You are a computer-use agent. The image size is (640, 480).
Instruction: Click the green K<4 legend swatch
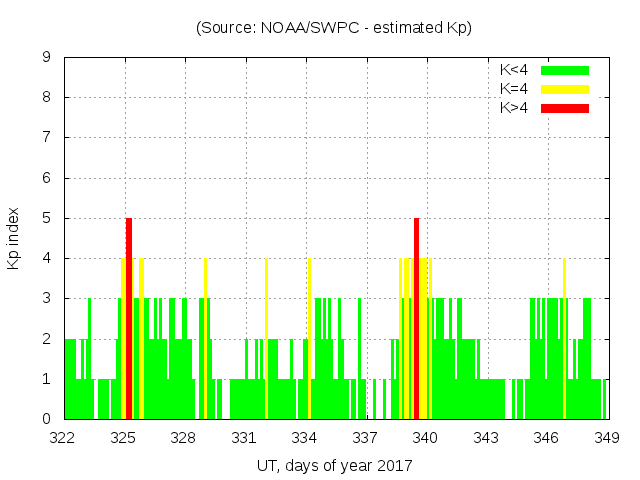tap(564, 70)
